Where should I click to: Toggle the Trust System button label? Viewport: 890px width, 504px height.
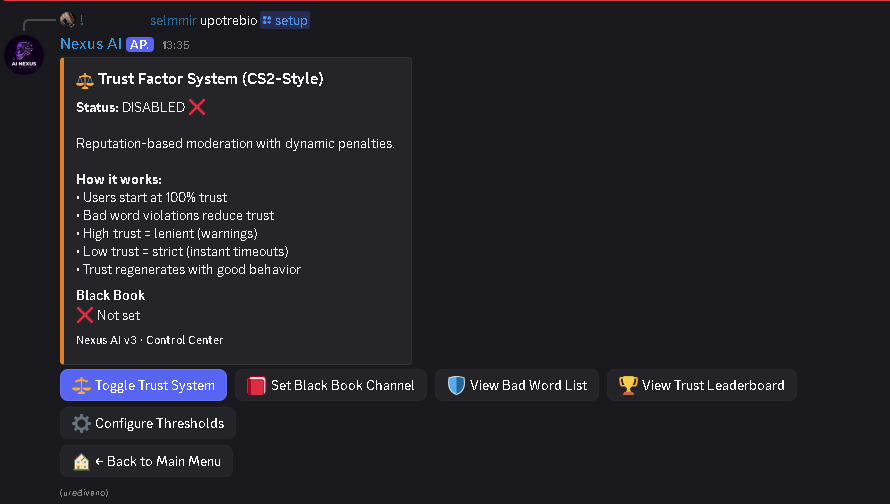pos(155,385)
